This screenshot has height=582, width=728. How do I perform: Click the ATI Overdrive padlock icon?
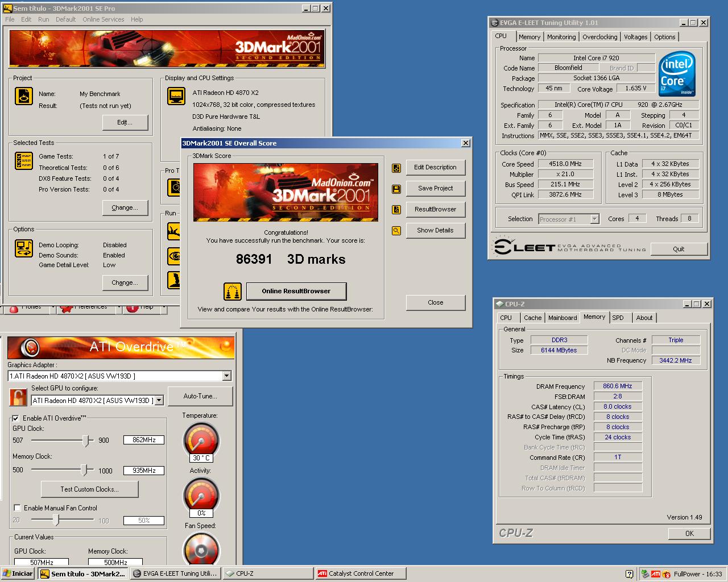[x=18, y=397]
